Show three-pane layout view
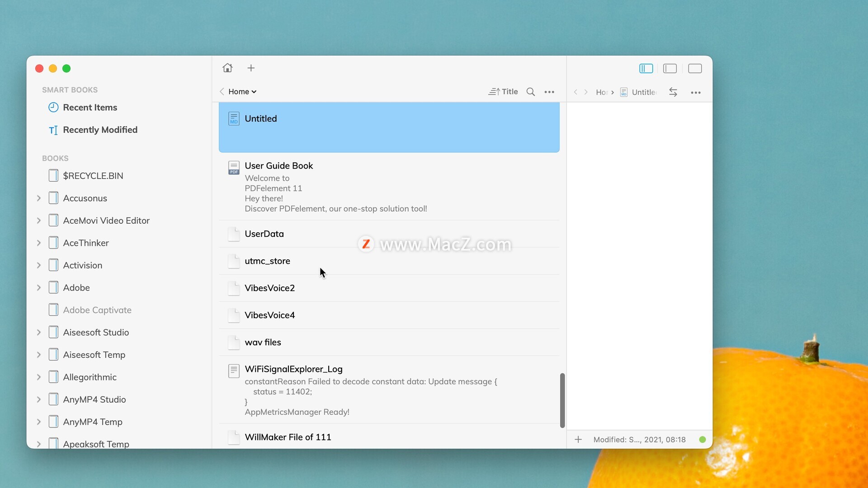The width and height of the screenshot is (868, 488). (x=646, y=68)
